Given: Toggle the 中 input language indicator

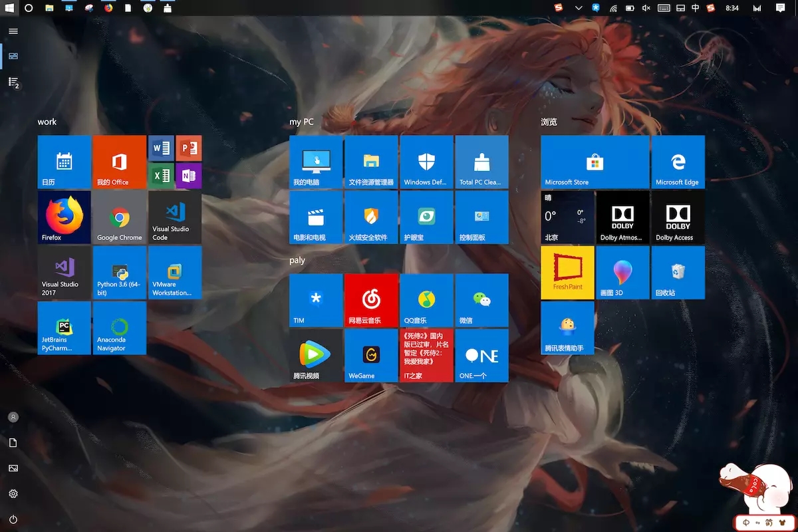Looking at the screenshot, I should tap(695, 8).
